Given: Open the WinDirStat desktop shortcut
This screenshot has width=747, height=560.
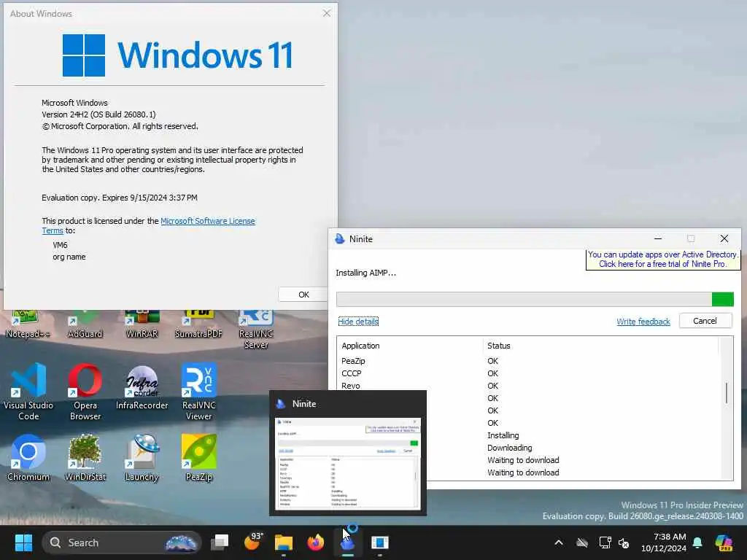Looking at the screenshot, I should (x=85, y=457).
